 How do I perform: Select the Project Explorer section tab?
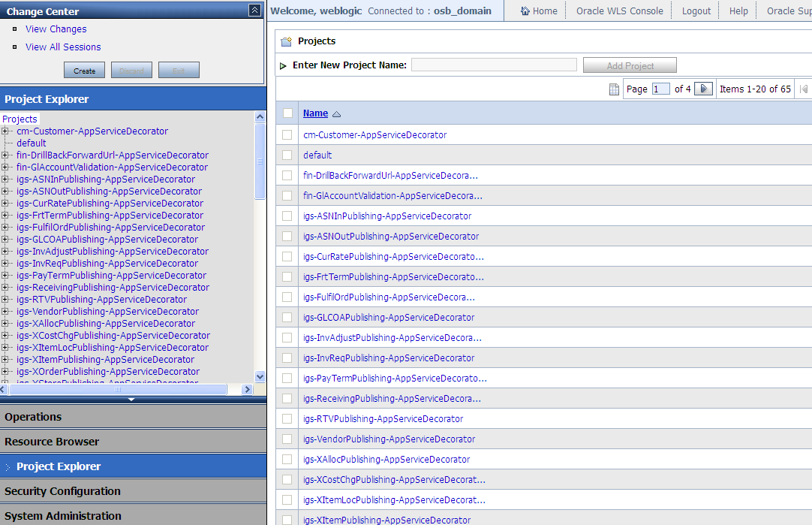(133, 466)
